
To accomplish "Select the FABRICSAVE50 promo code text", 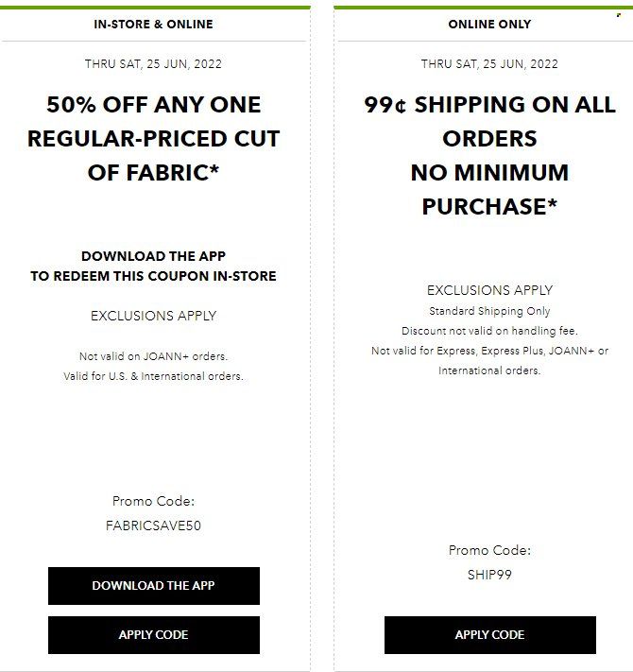I will (153, 526).
